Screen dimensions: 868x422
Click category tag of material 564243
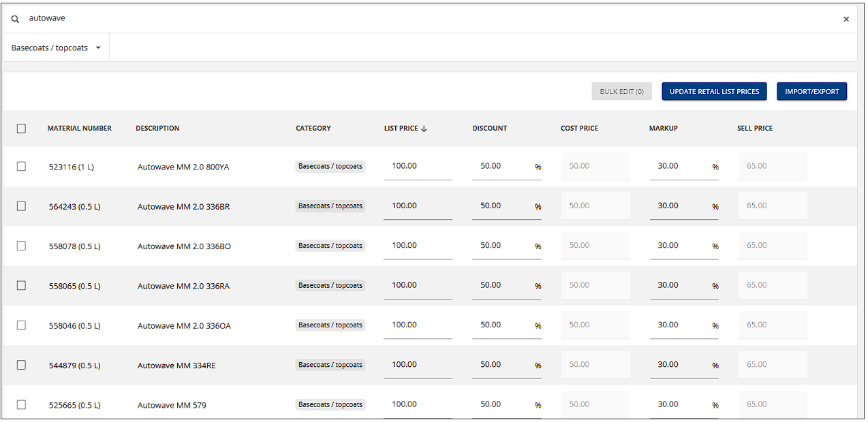click(x=330, y=206)
